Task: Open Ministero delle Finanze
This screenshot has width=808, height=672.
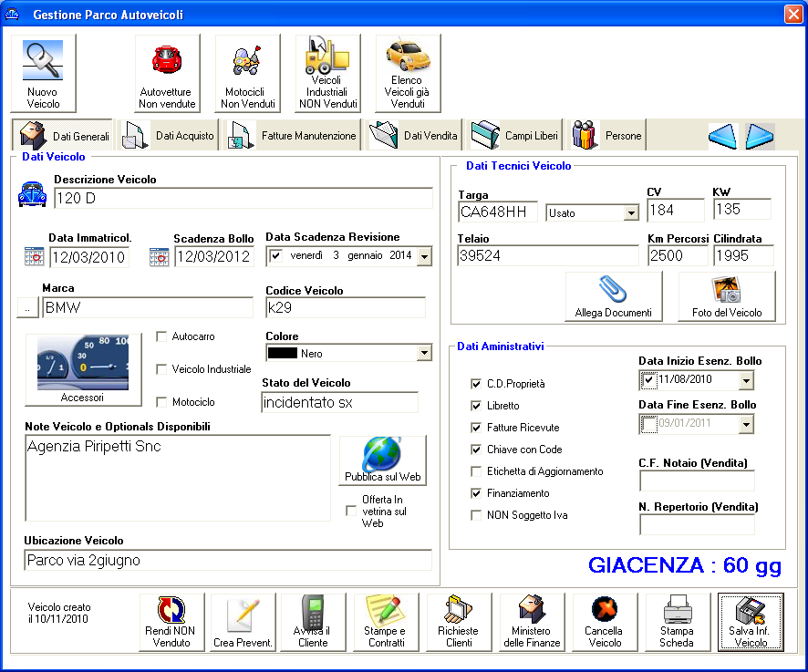Action: click(532, 622)
